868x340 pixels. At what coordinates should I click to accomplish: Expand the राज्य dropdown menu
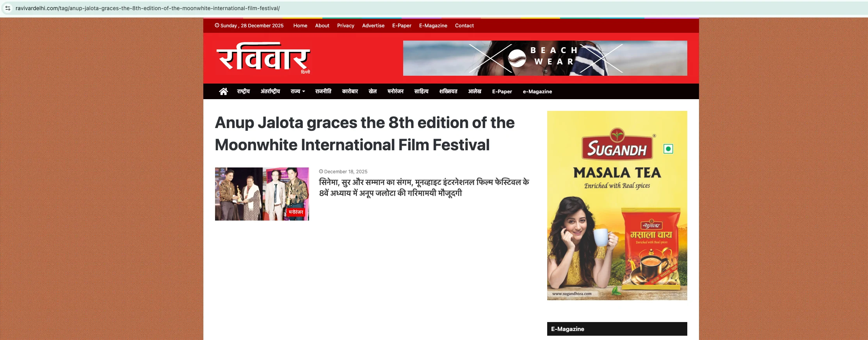(298, 91)
